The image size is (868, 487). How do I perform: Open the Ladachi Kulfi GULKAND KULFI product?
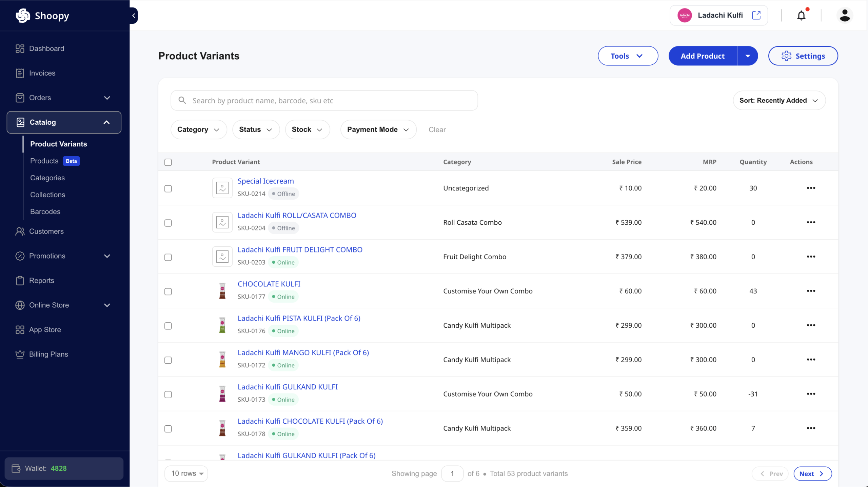pyautogui.click(x=287, y=387)
